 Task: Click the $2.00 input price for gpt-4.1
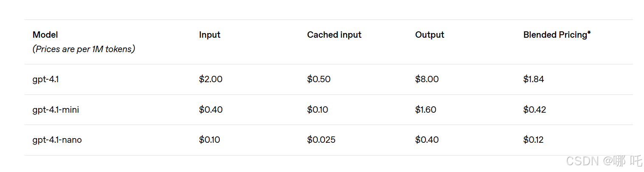click(x=210, y=79)
